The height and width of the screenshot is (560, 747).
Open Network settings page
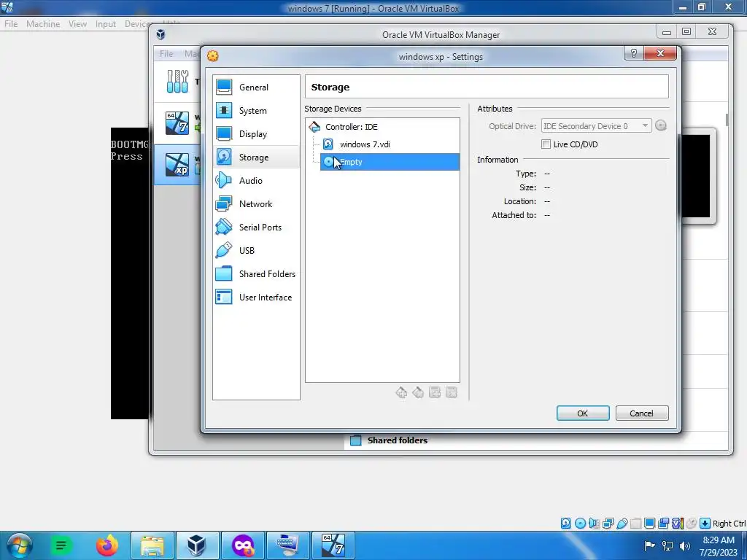pos(256,204)
